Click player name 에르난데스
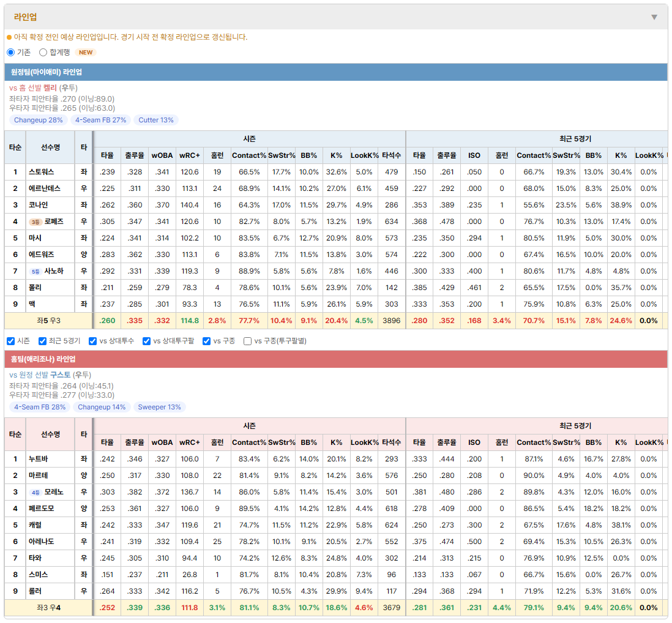672x623 pixels. (45, 188)
